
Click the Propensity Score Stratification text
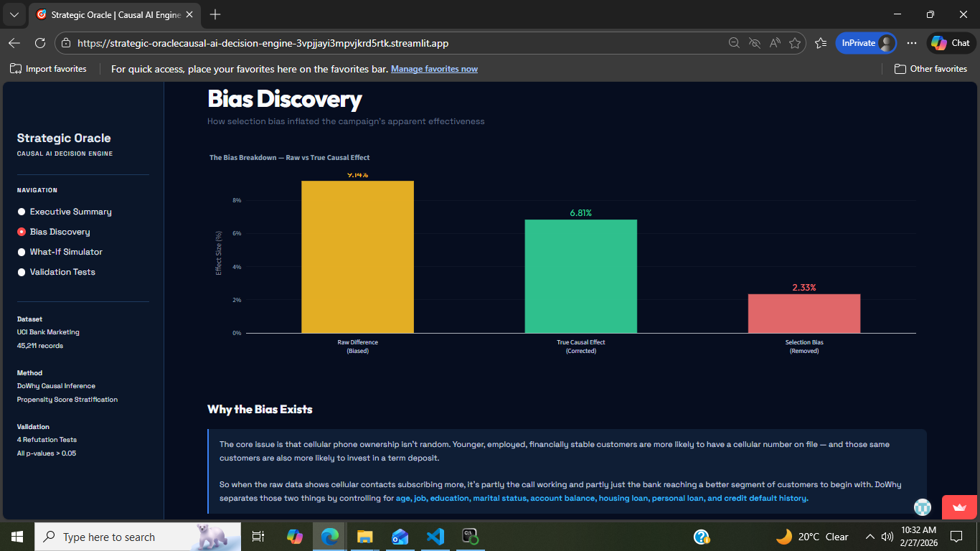coord(67,400)
